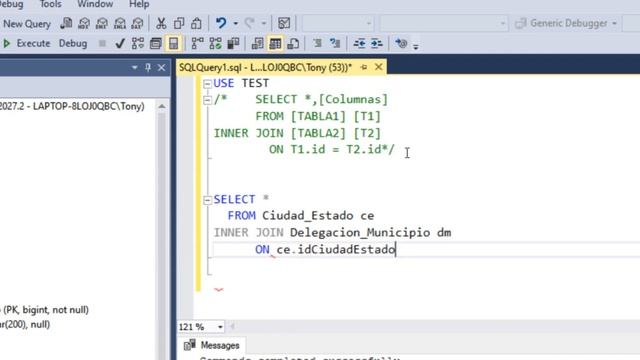Select the ar(200), null) column row
The image size is (640, 360).
tap(25, 324)
